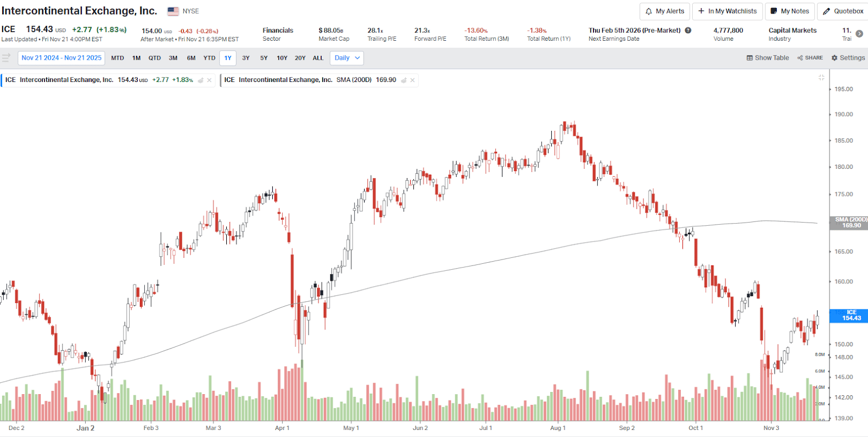This screenshot has height=437, width=868.
Task: Click the 4,777,800 Volume value
Action: (x=729, y=30)
